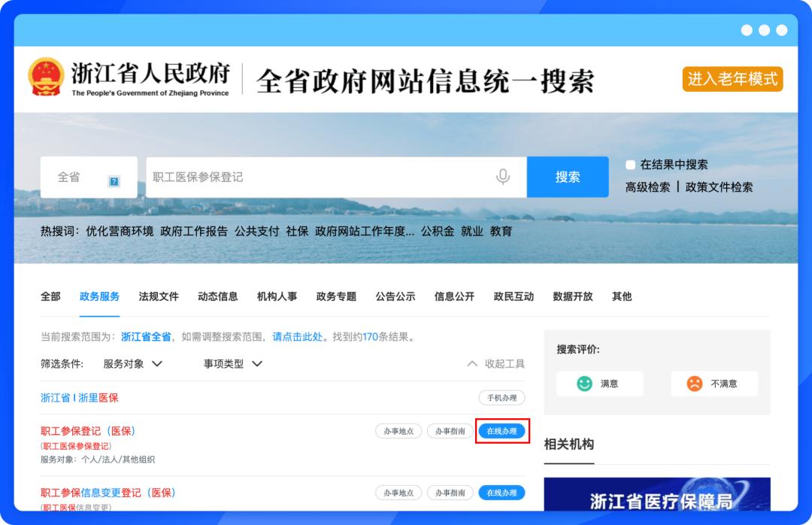Switch to the 动态信息 tab
The height and width of the screenshot is (525, 812).
(x=217, y=296)
